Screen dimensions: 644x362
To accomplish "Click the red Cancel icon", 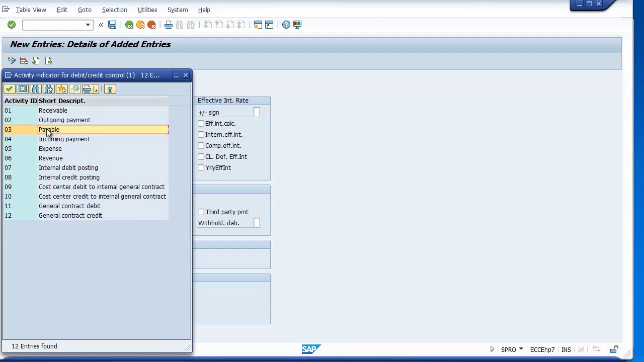I will (x=151, y=25).
